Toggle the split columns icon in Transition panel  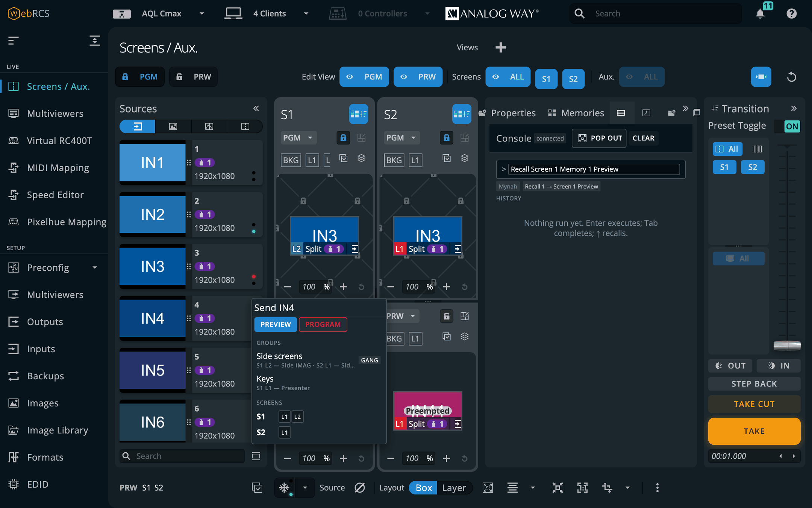[x=758, y=149]
